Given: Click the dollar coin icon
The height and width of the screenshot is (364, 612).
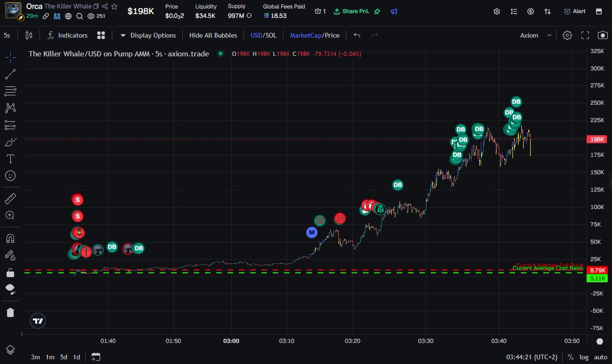Looking at the screenshot, I should [x=530, y=11].
